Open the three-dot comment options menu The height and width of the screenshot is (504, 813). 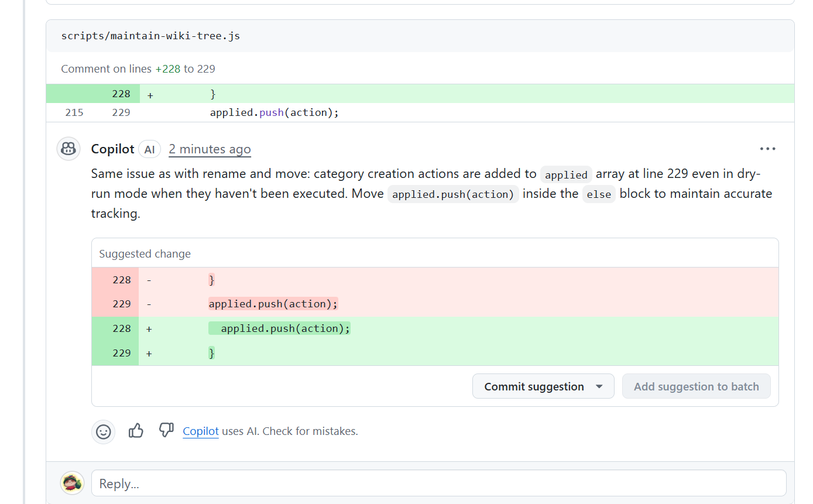click(x=767, y=149)
